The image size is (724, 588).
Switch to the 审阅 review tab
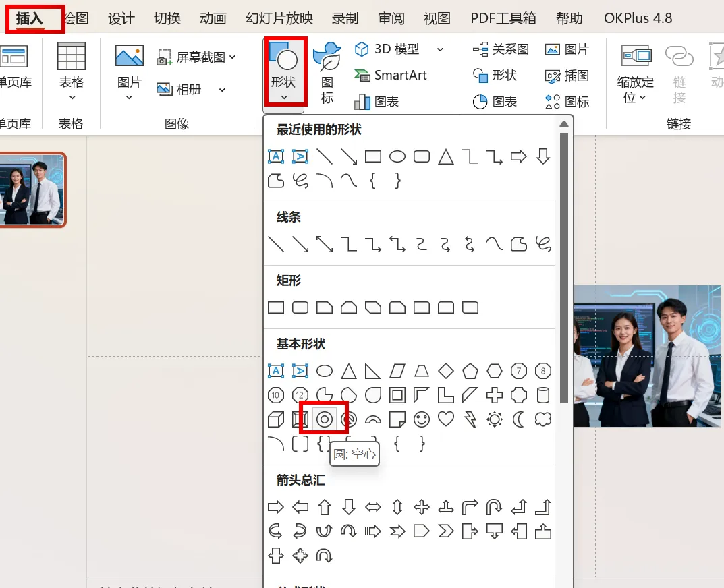391,18
